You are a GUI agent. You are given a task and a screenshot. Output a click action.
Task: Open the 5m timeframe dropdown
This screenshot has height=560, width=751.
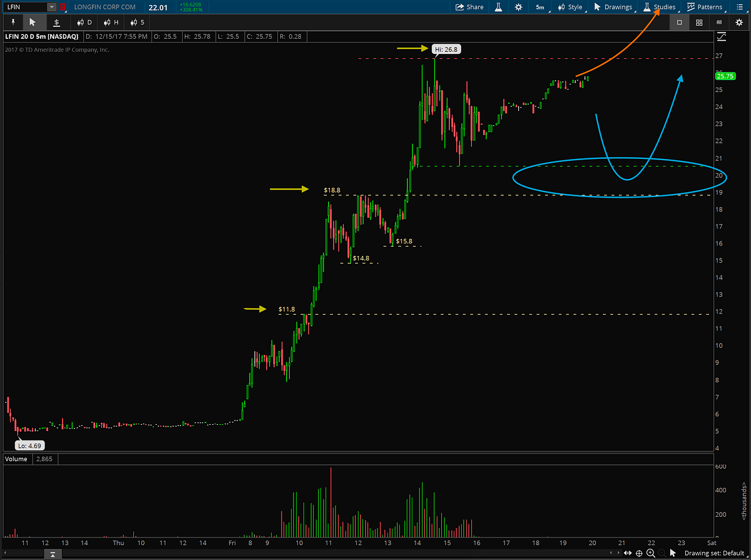click(539, 6)
